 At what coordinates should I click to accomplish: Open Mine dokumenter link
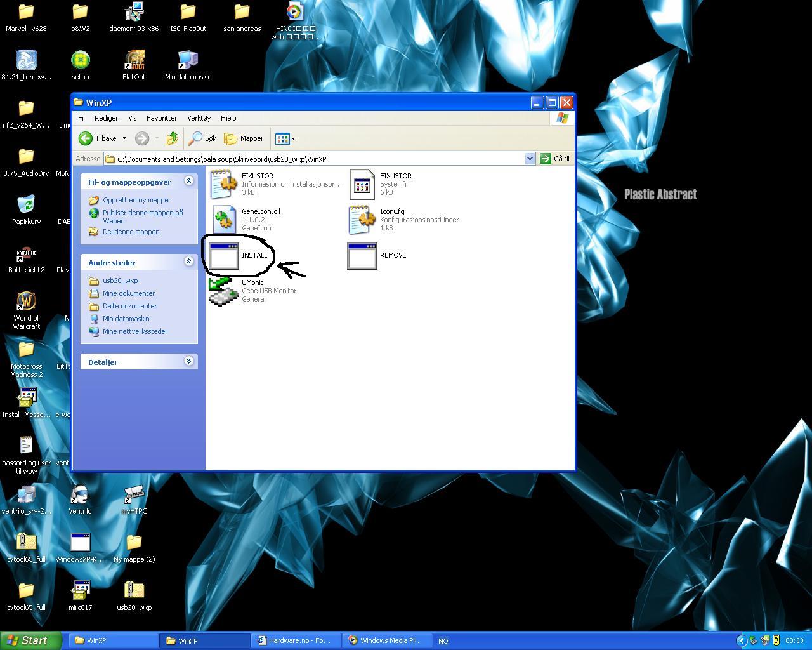(x=129, y=293)
